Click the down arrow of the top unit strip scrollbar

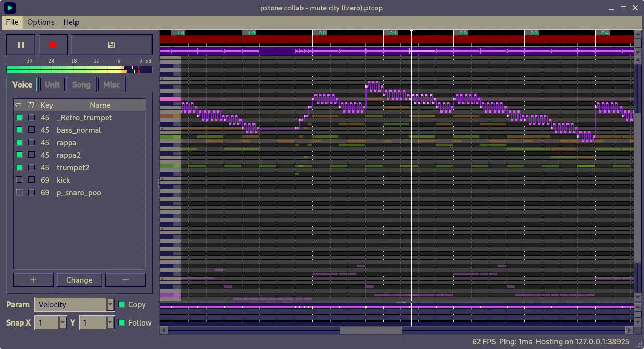[x=638, y=53]
